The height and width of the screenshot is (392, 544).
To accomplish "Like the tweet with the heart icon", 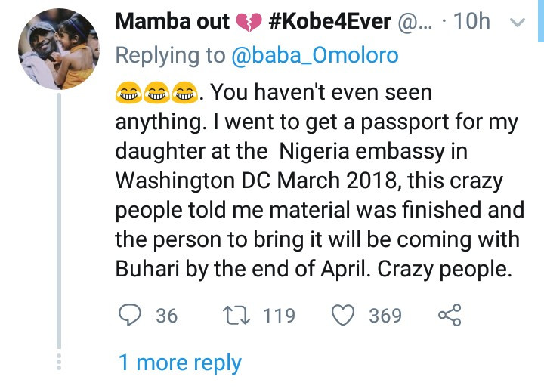I will click(345, 315).
